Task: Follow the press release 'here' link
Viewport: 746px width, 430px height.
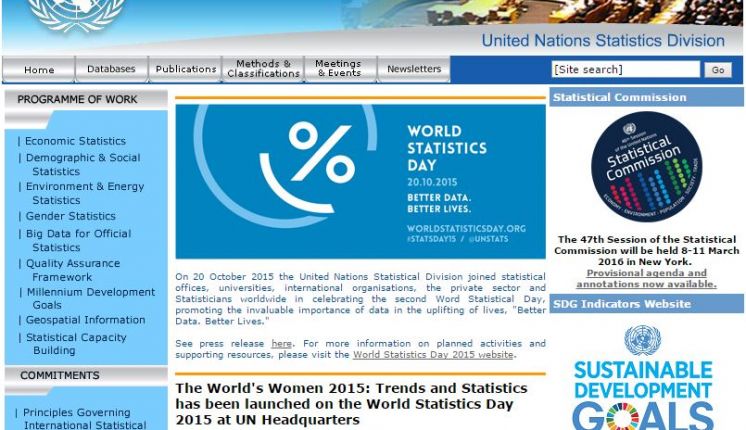Action: [x=281, y=343]
